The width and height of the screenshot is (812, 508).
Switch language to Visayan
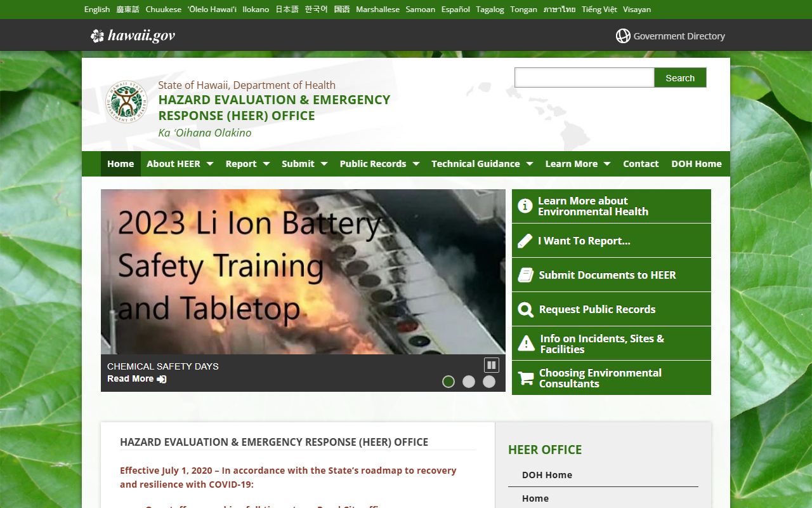[x=637, y=10]
